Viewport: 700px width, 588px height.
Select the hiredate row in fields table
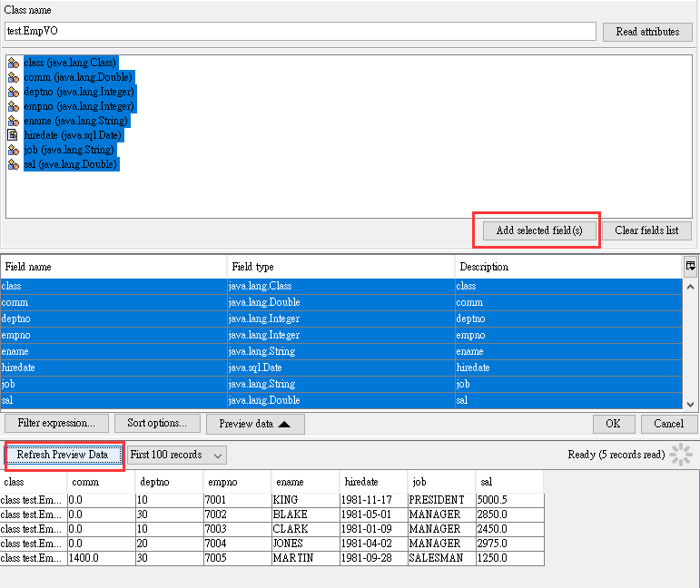point(113,367)
